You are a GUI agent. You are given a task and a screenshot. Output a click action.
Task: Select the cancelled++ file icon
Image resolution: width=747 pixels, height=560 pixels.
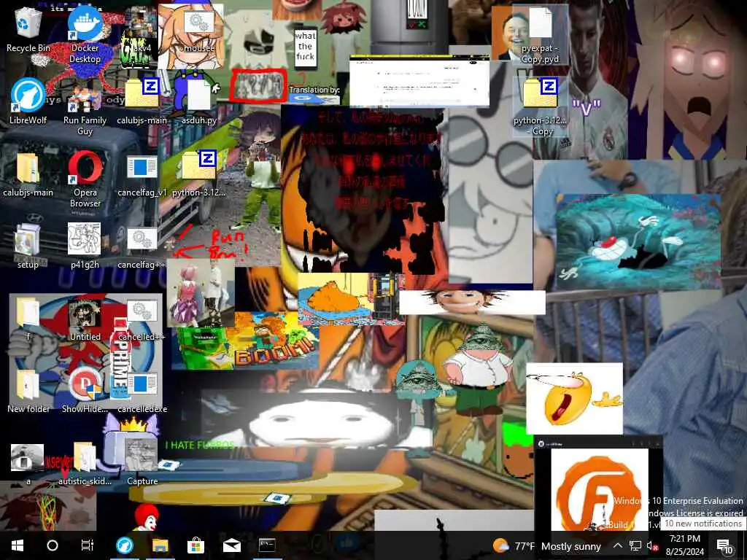[x=142, y=319]
